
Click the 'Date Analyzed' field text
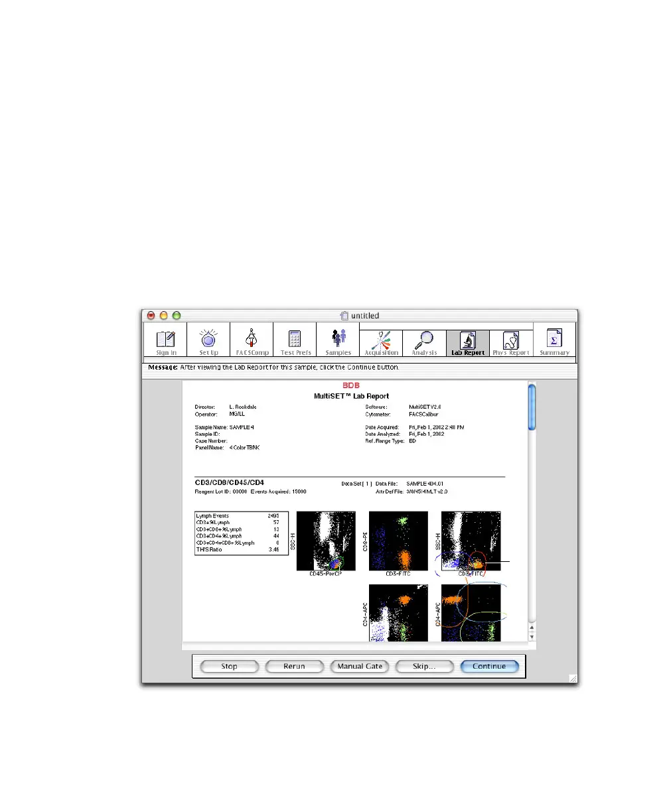(x=405, y=434)
